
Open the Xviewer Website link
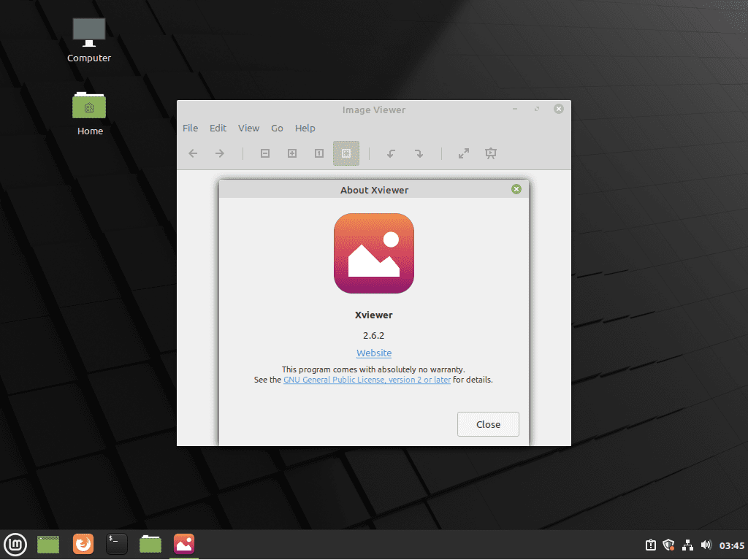pyautogui.click(x=373, y=353)
